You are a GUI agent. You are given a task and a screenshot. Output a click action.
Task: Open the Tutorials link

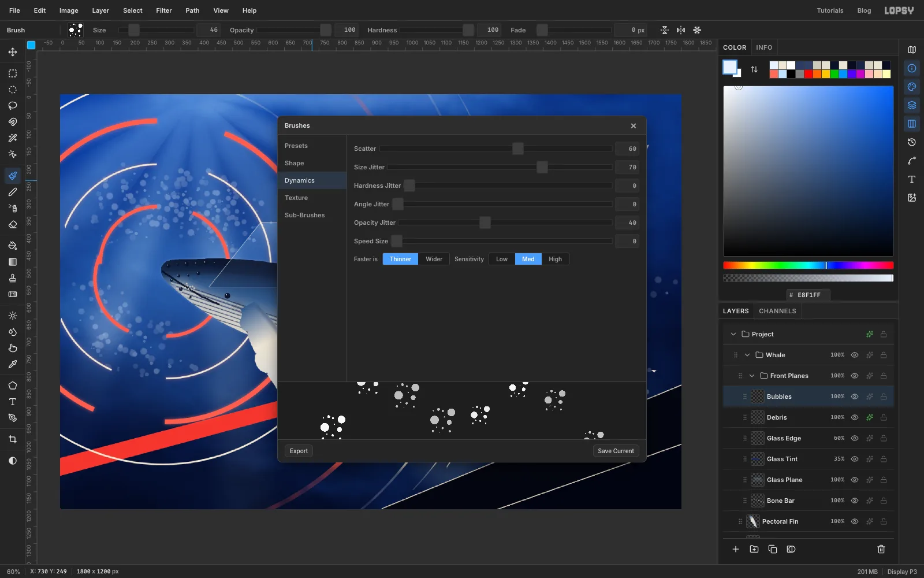(830, 10)
